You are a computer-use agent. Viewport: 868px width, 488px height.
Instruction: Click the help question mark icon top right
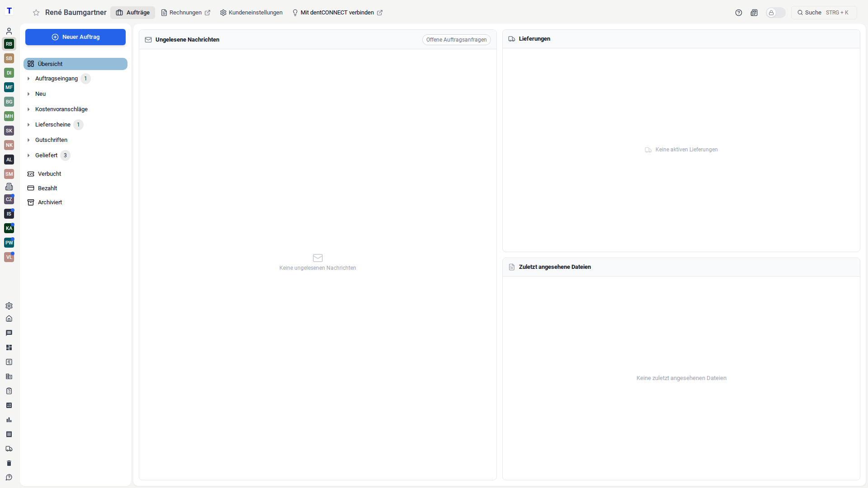click(739, 13)
